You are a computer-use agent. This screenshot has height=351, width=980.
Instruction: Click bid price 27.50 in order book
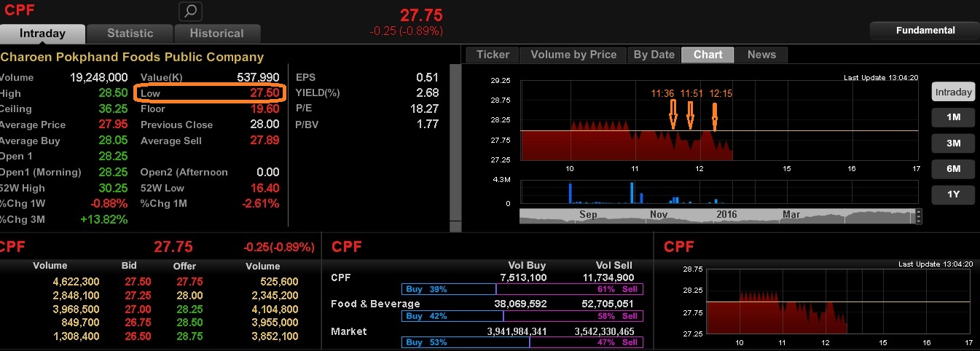tap(137, 281)
